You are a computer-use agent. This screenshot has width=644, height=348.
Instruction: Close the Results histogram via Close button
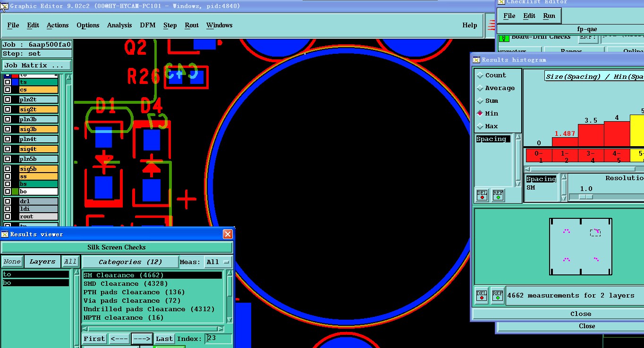pyautogui.click(x=580, y=314)
